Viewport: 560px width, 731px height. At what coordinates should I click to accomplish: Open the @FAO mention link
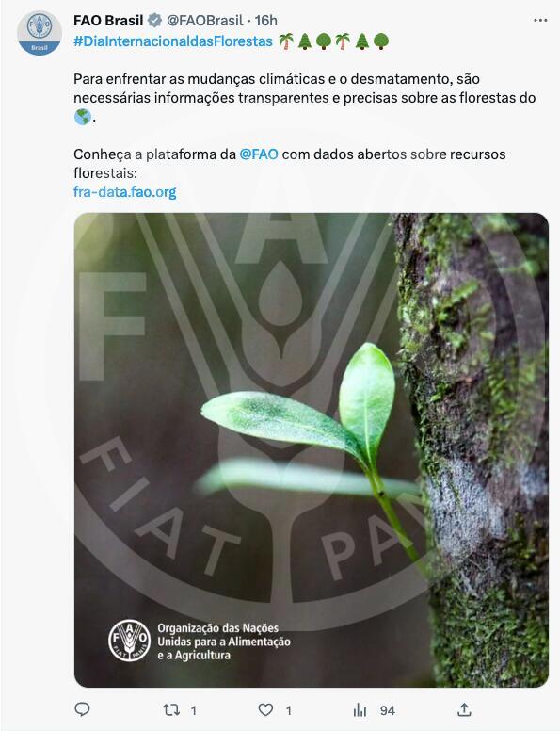(x=259, y=154)
